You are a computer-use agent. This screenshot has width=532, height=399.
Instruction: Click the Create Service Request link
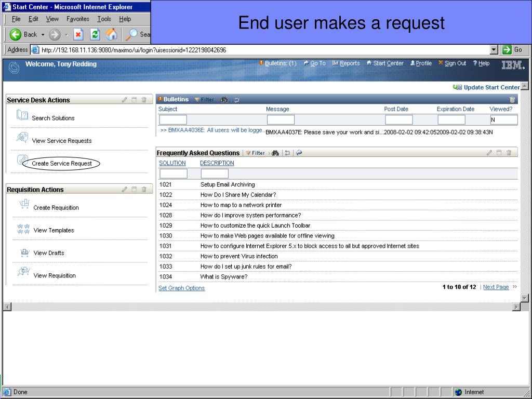pyautogui.click(x=62, y=164)
